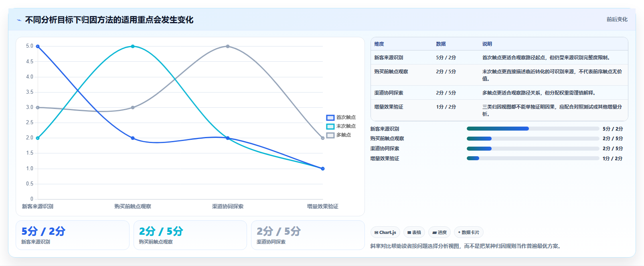This screenshot has height=266, width=644.
Task: Click the 渠道协同探索 x-axis label
Action: [228, 206]
